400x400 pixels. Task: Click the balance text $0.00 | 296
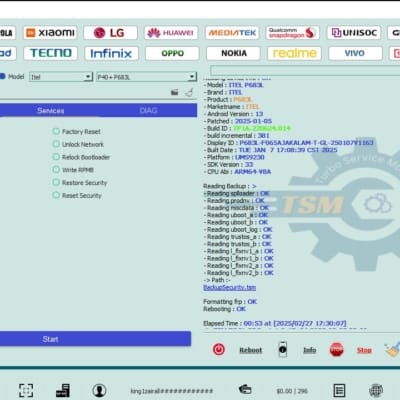click(292, 391)
